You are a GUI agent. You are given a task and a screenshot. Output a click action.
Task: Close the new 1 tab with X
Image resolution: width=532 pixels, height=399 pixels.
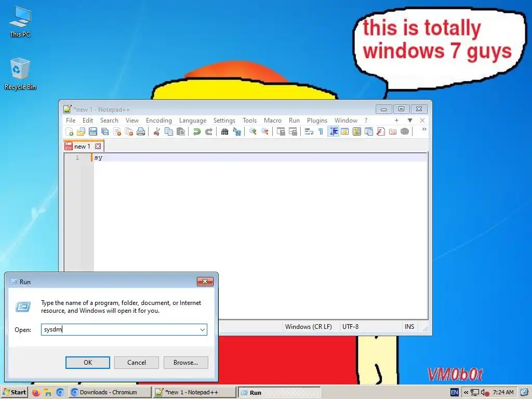click(x=98, y=146)
